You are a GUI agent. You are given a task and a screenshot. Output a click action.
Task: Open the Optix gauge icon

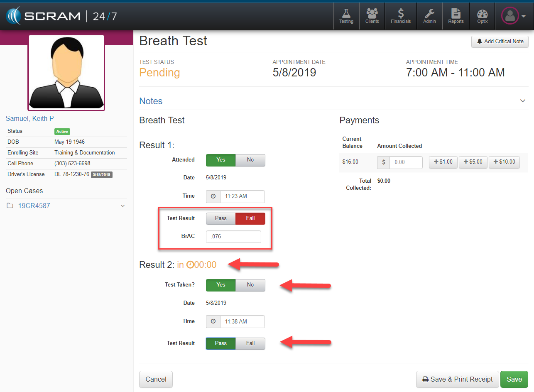pos(482,16)
